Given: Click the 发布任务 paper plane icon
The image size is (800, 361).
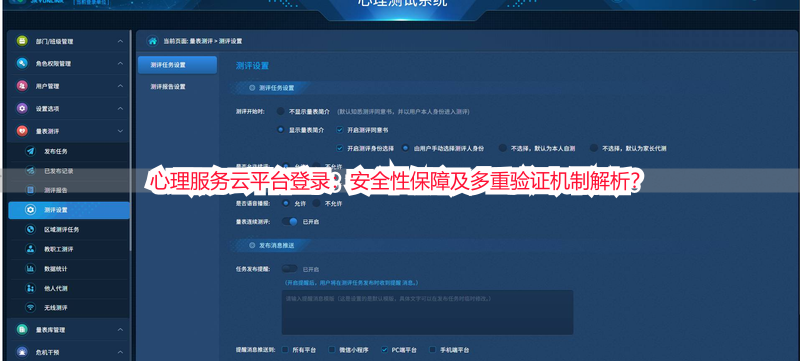Looking at the screenshot, I should pos(31,151).
